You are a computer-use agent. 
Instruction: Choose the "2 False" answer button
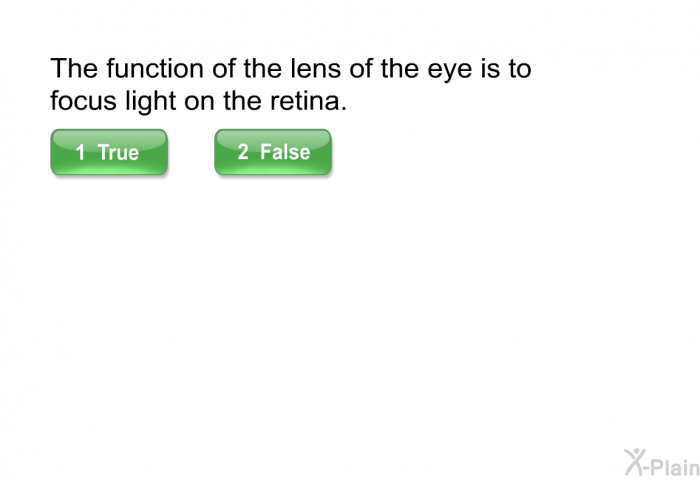coord(273,152)
